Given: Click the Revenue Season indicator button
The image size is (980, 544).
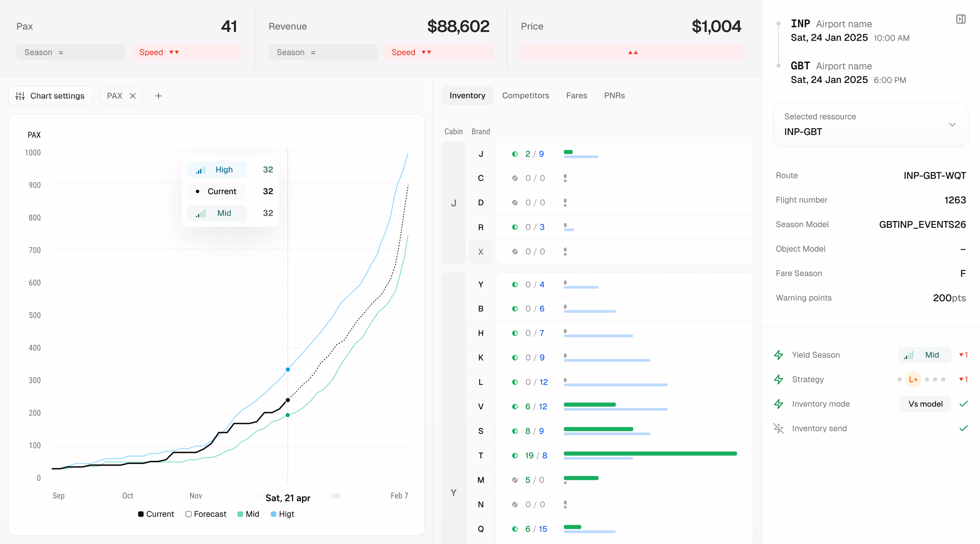Looking at the screenshot, I should coord(323,52).
